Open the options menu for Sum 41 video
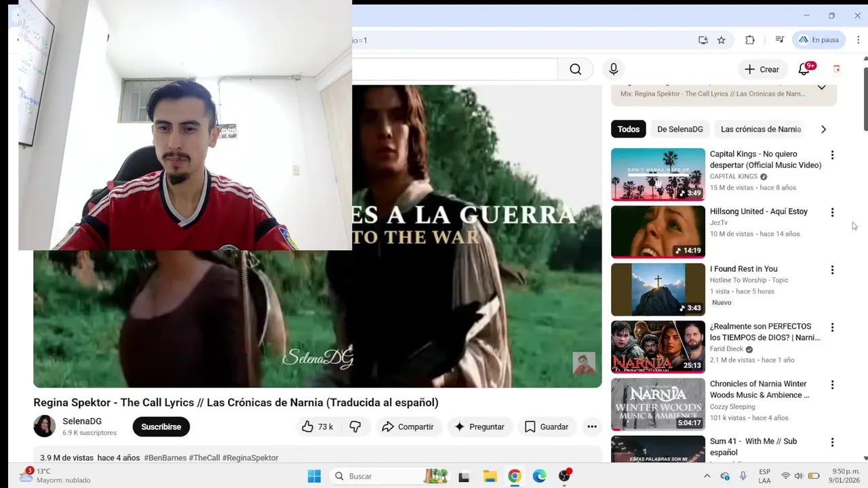This screenshot has width=868, height=488. [x=832, y=442]
